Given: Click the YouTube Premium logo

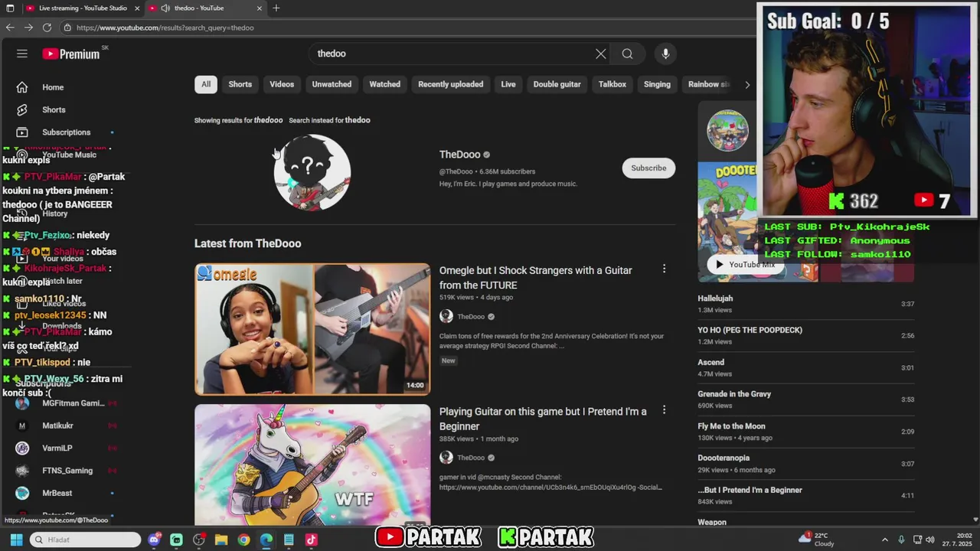Looking at the screenshot, I should click(71, 54).
